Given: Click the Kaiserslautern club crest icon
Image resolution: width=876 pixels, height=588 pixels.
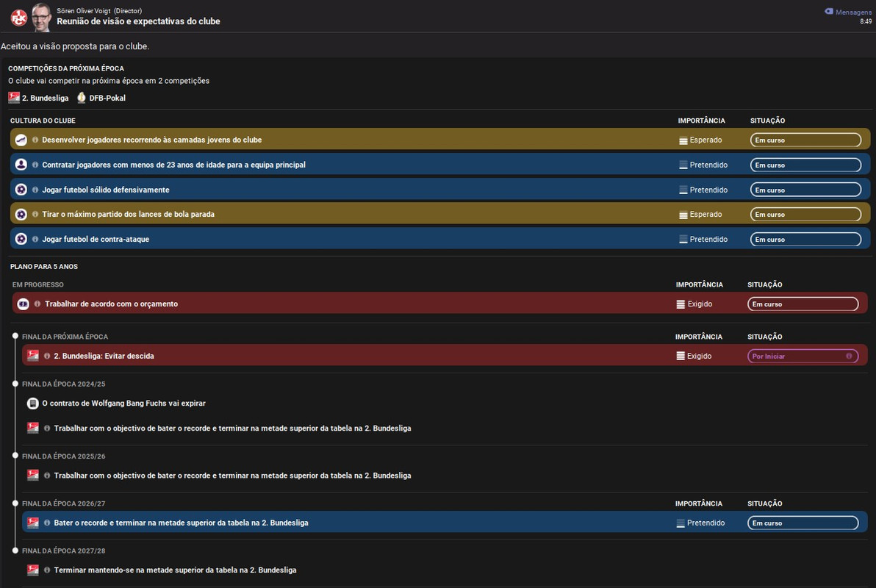Looking at the screenshot, I should pyautogui.click(x=19, y=18).
